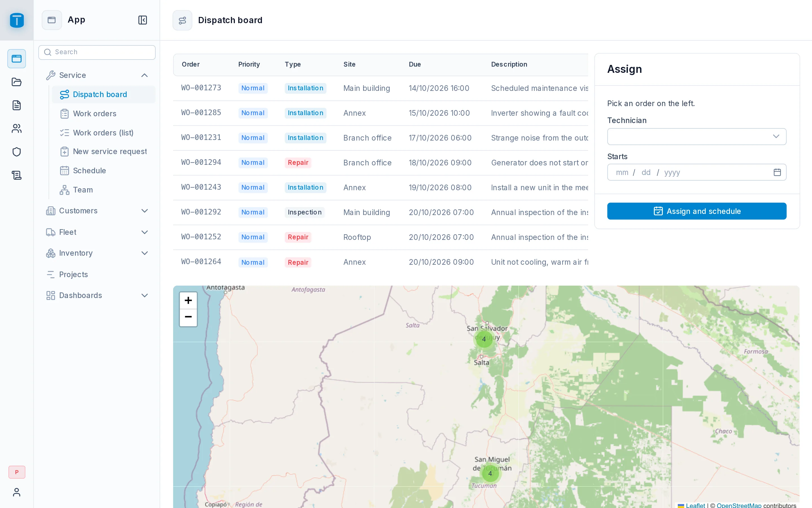Open Team menu item
This screenshot has height=508, width=812.
104,190
